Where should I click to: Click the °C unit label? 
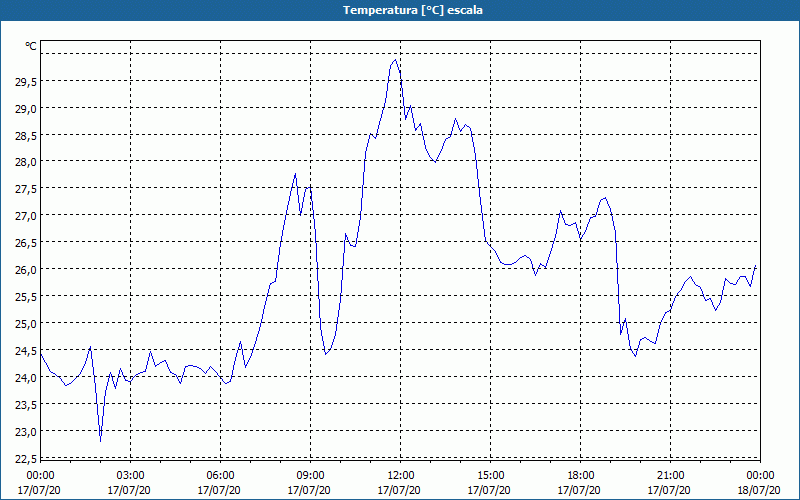click(31, 46)
